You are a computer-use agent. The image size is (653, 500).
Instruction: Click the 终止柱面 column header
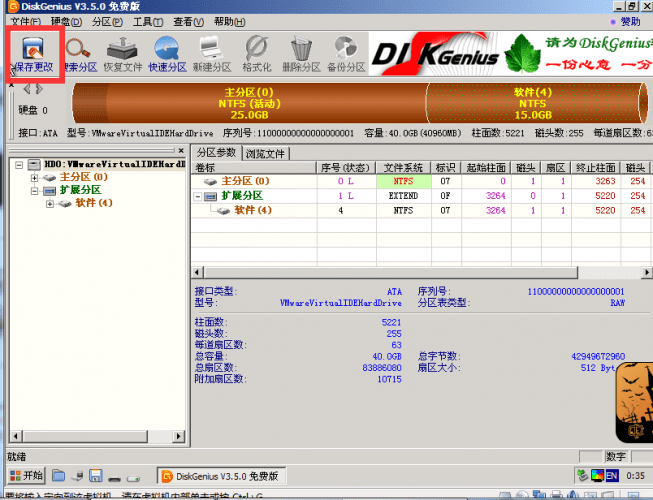point(596,168)
